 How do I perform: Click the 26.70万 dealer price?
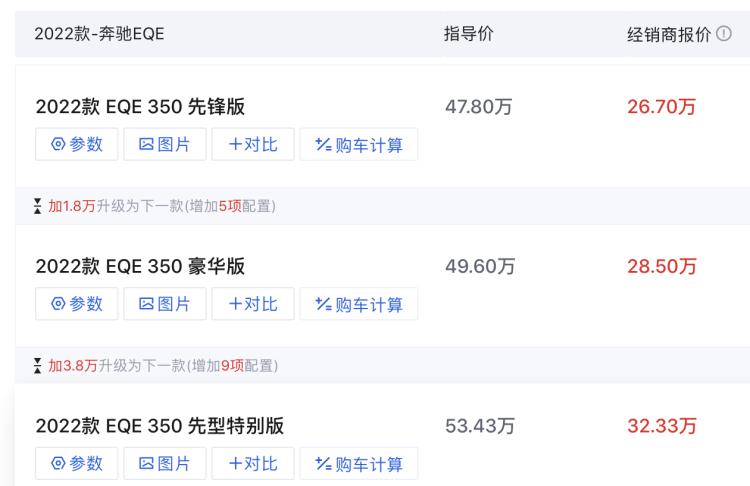(x=662, y=107)
